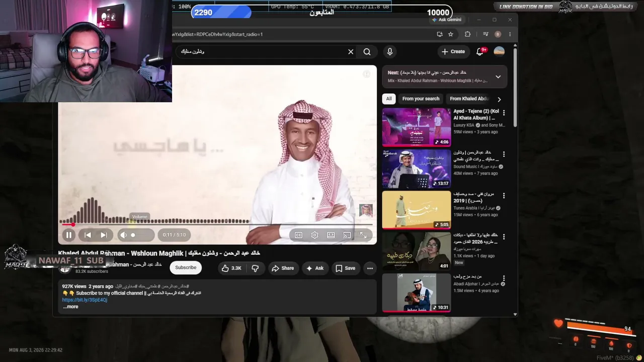
Task: Adjust the volume slider knob
Action: (133, 235)
